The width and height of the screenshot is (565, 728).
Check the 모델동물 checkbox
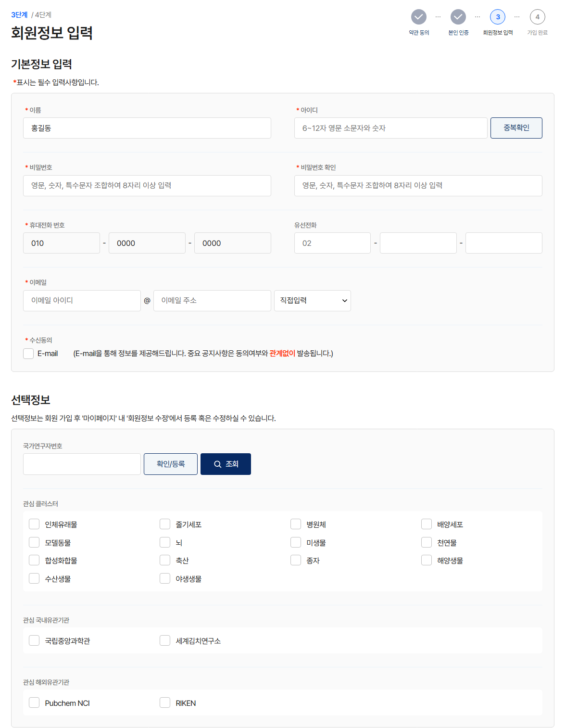[x=34, y=542]
